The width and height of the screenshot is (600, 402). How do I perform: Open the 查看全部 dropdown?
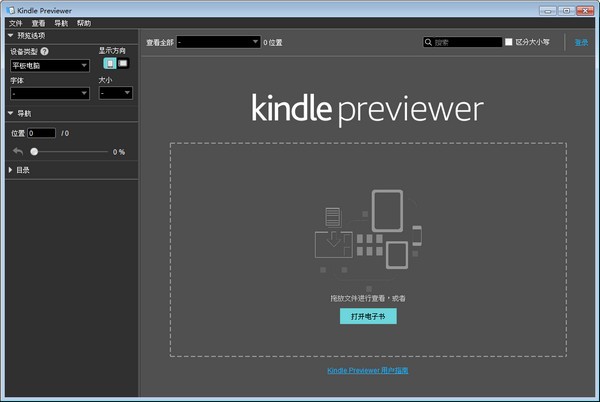218,42
